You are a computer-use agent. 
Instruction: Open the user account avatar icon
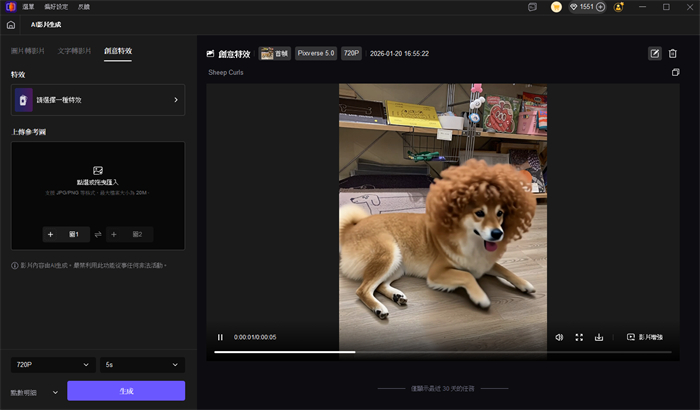(619, 7)
